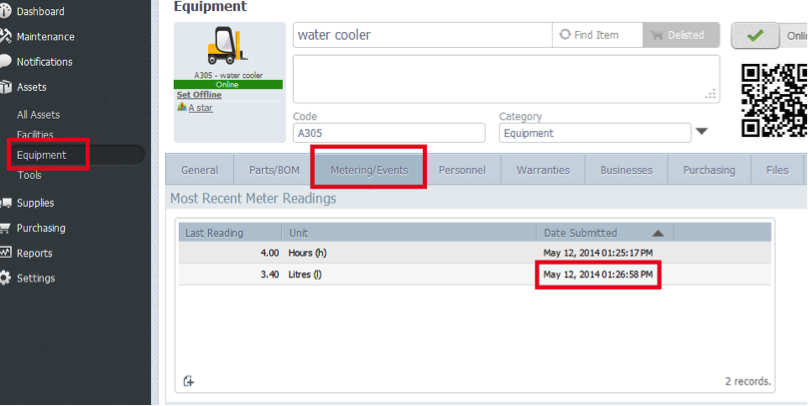Click the Assets box icon
Image resolution: width=808 pixels, height=406 pixels.
5,87
